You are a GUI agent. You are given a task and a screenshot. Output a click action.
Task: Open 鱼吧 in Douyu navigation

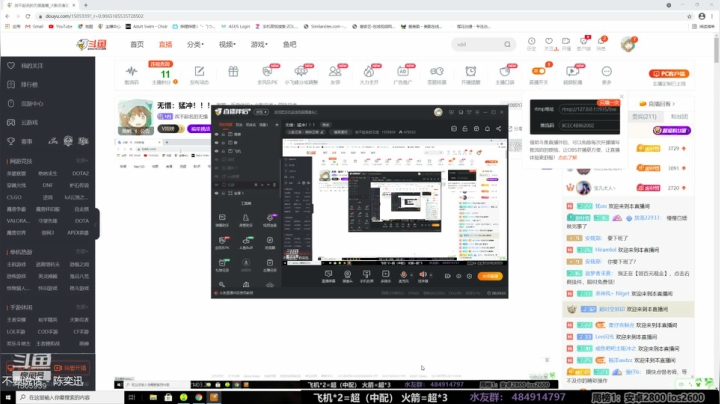tap(289, 45)
